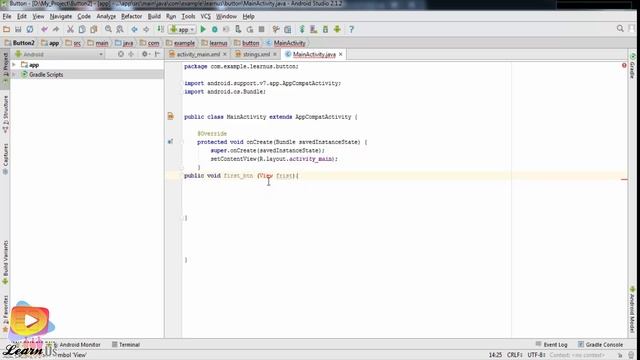Click the Copy icon in toolbar

(x=82, y=29)
